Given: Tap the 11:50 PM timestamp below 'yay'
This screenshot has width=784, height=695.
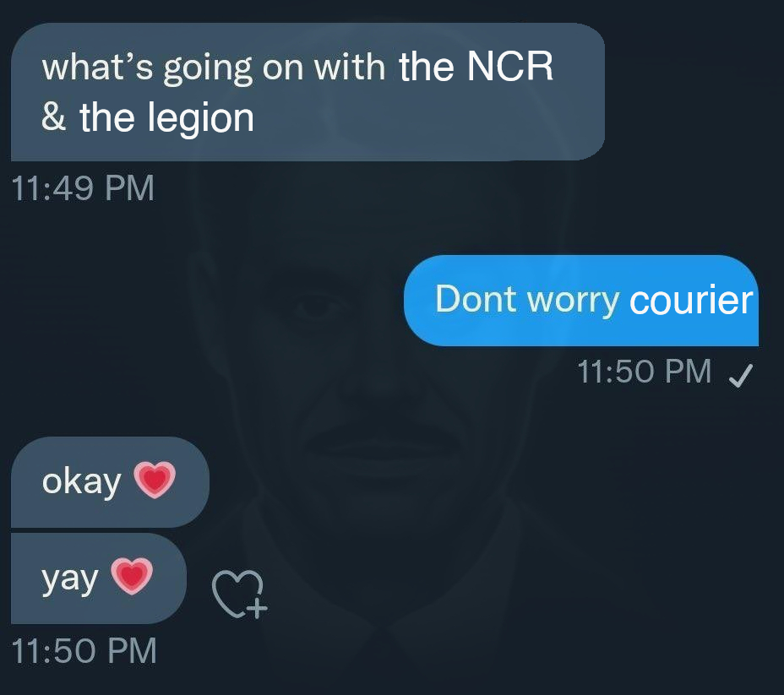Looking at the screenshot, I should click(x=84, y=651).
